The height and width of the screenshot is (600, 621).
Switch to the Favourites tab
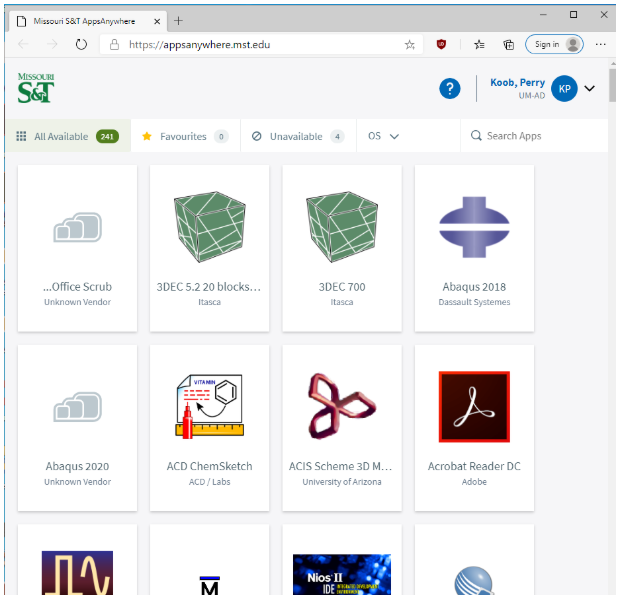tap(185, 136)
